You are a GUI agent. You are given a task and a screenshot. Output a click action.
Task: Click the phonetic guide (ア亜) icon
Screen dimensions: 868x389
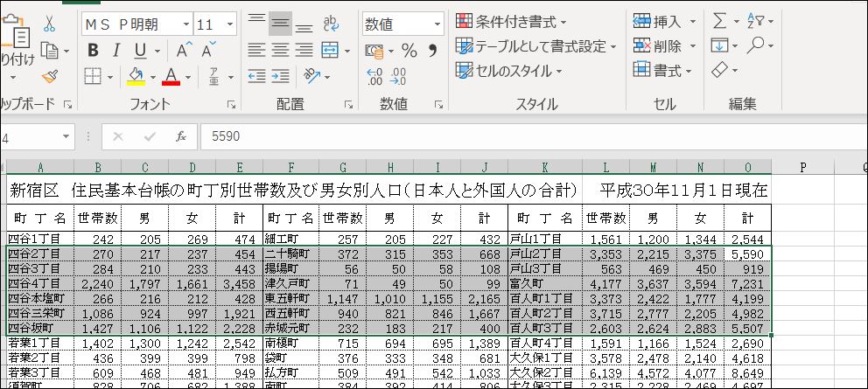(x=213, y=76)
